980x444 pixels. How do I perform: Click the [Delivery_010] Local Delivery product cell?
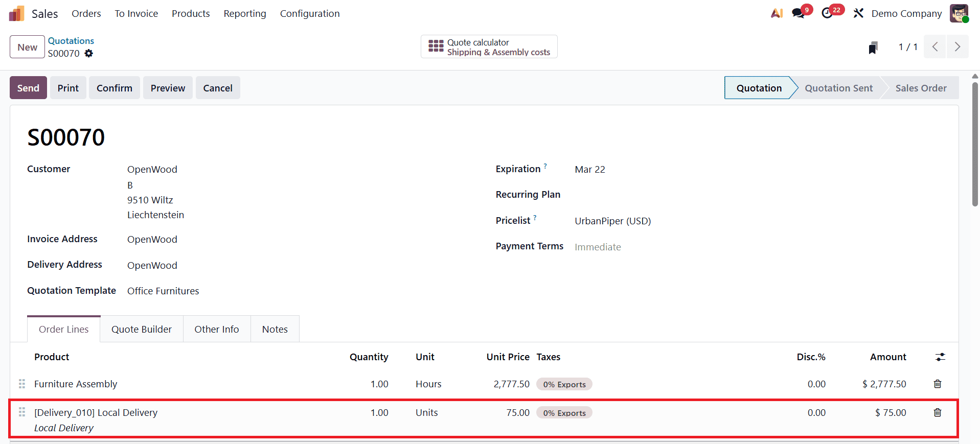[96, 412]
